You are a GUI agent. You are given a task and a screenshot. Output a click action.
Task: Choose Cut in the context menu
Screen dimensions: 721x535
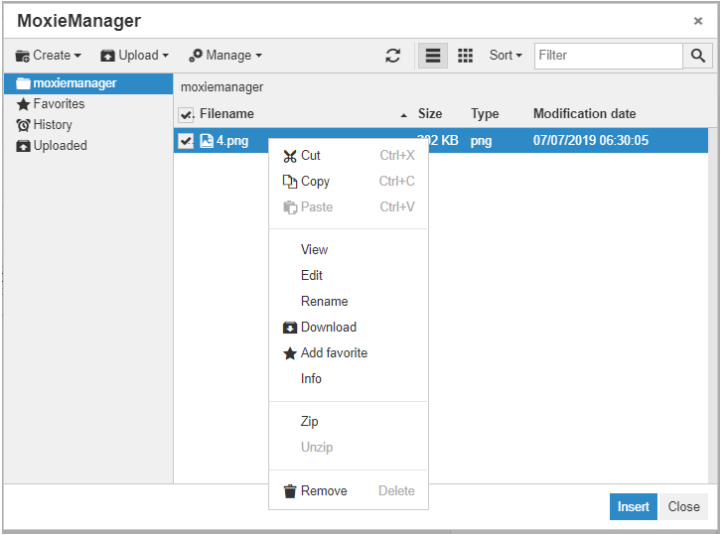point(348,155)
